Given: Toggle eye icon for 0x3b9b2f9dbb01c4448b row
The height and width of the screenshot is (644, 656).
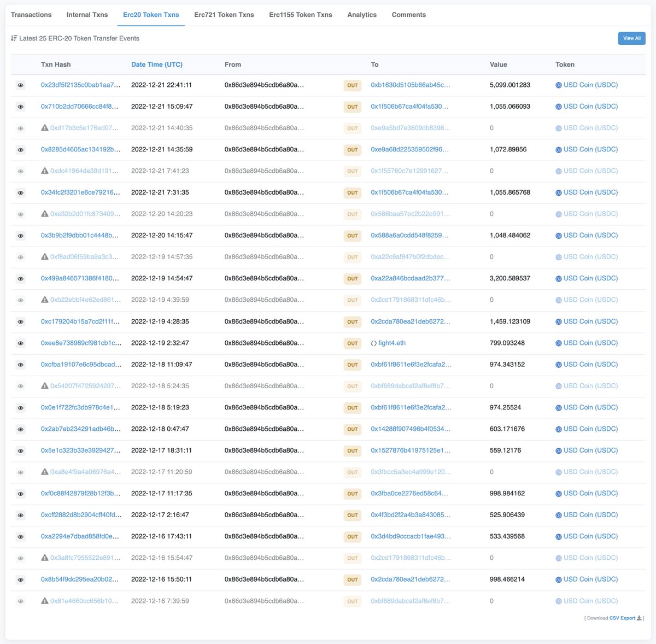Looking at the screenshot, I should [20, 236].
